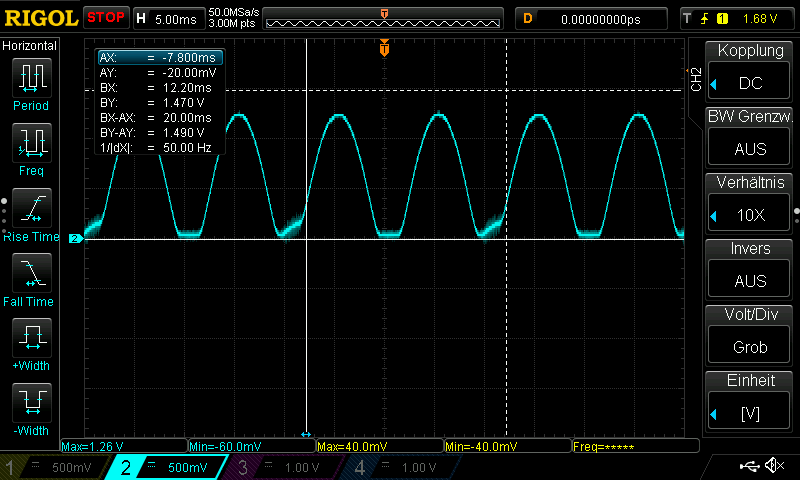Click the 50.0MSa/s sample rate readout
This screenshot has width=800, height=480.
coord(234,12)
